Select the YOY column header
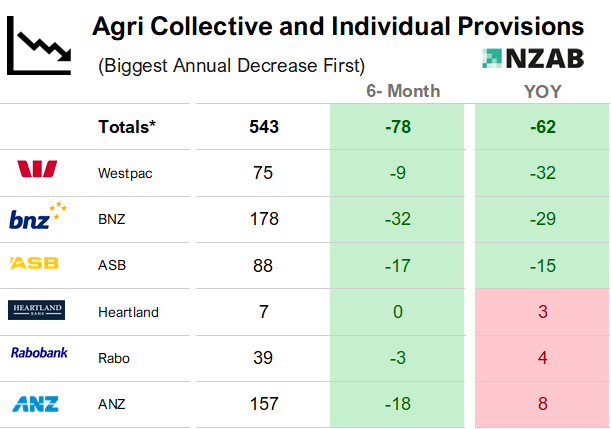Viewport: 611px width, 429px height. (x=542, y=91)
